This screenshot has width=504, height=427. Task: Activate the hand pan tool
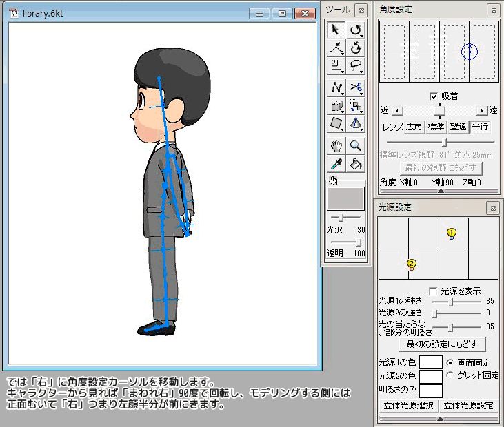(336, 145)
